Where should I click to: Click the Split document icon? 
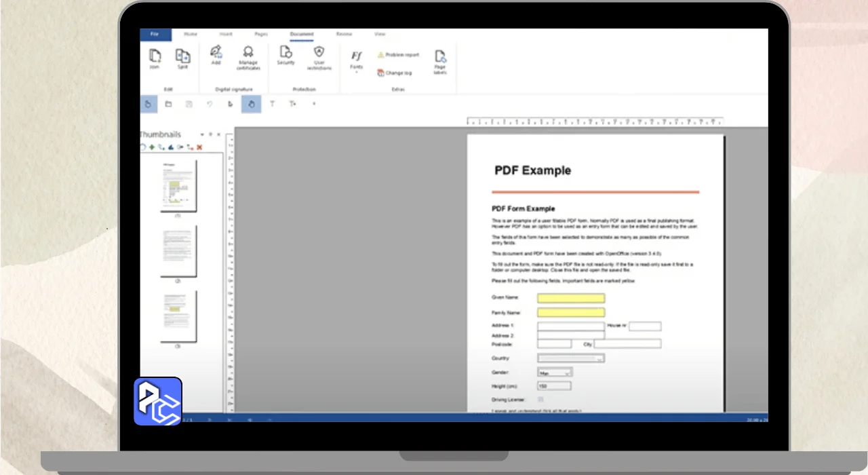(182, 58)
